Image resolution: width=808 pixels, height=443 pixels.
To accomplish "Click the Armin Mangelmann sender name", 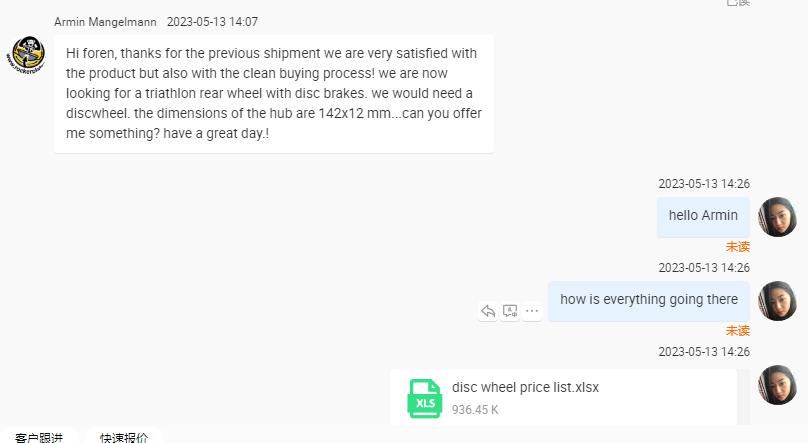I will coord(105,21).
